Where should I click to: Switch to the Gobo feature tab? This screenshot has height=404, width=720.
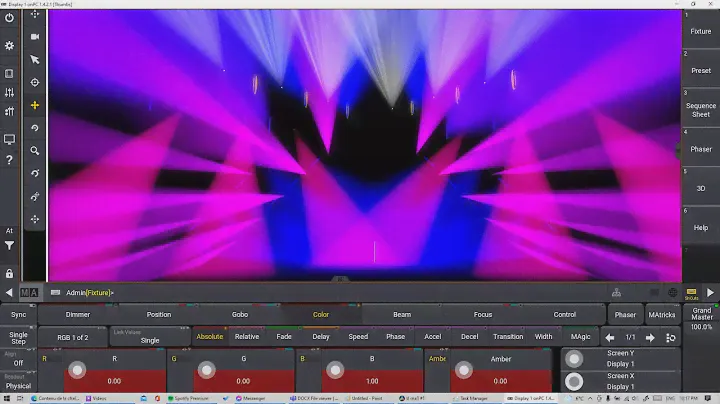click(240, 315)
